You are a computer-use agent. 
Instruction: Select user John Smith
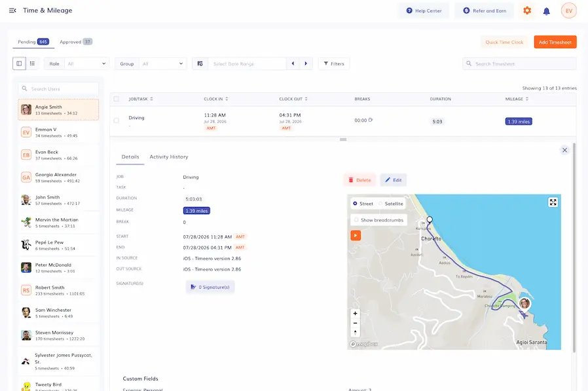(x=58, y=200)
